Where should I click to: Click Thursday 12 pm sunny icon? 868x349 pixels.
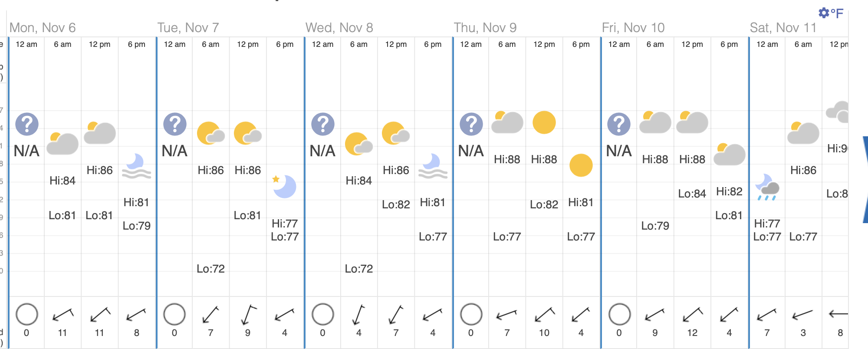tap(544, 122)
